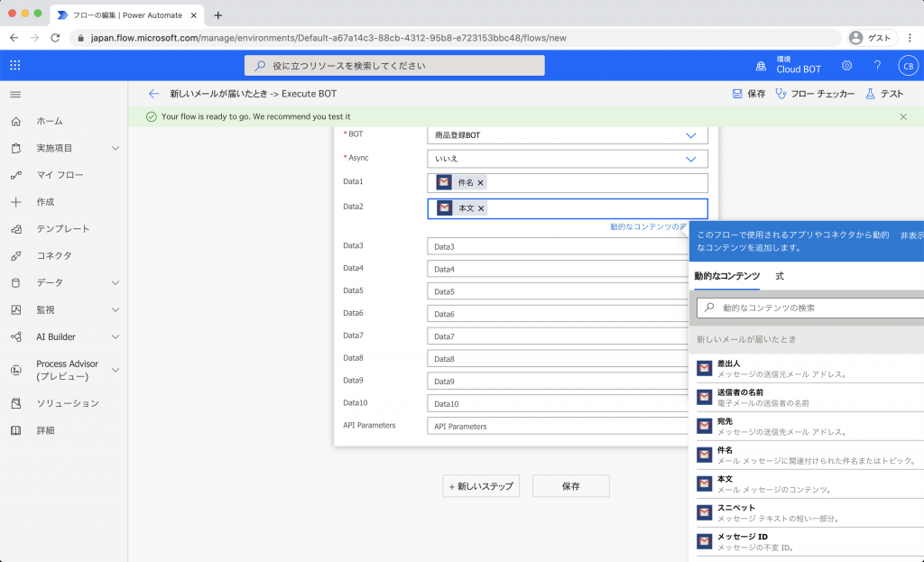Screen dimensions: 924x562
Task: Click the Data3 input field
Action: click(x=558, y=247)
